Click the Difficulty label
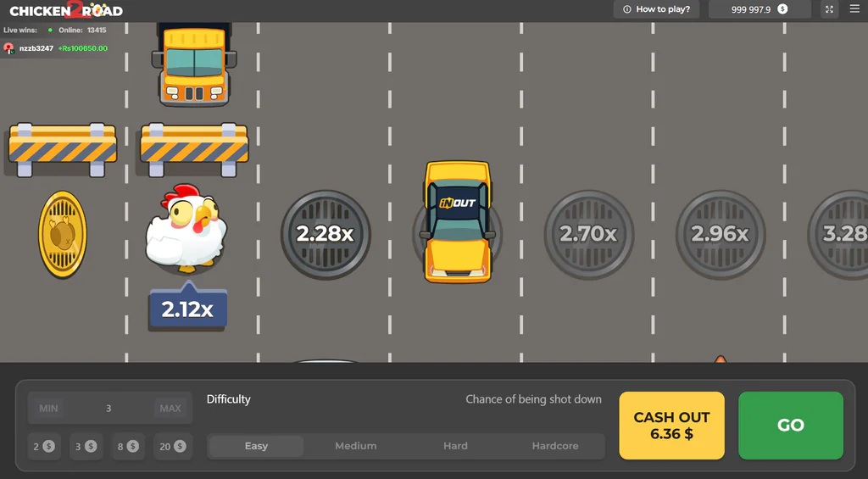Image resolution: width=868 pixels, height=479 pixels. (x=229, y=399)
